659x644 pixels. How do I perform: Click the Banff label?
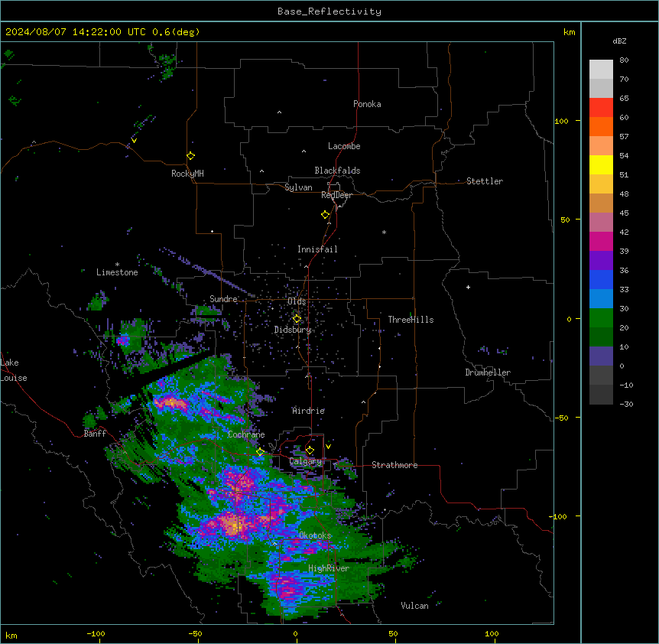[x=95, y=434]
